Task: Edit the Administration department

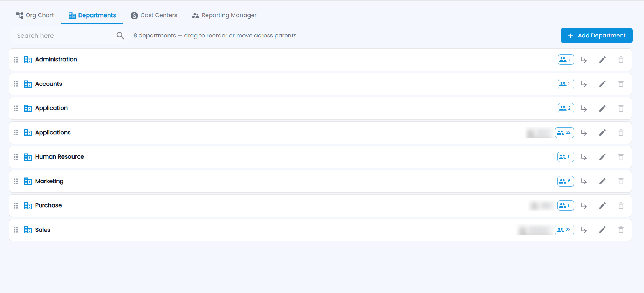Action: (602, 60)
